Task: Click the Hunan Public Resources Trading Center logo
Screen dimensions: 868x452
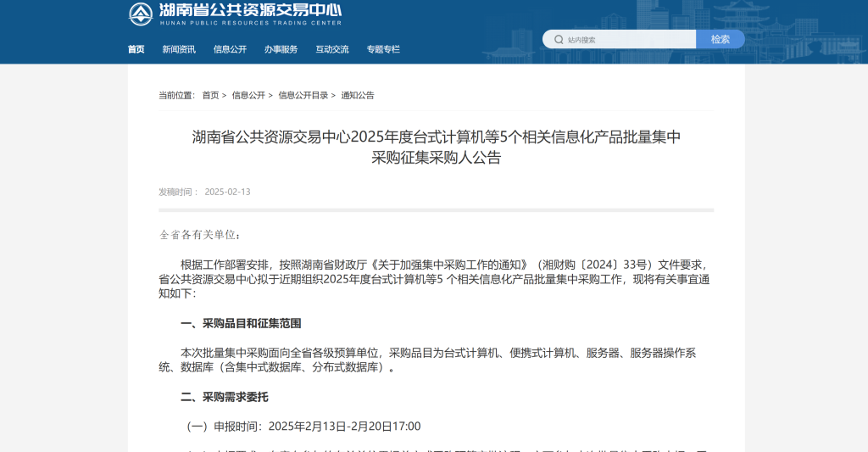Action: click(141, 14)
